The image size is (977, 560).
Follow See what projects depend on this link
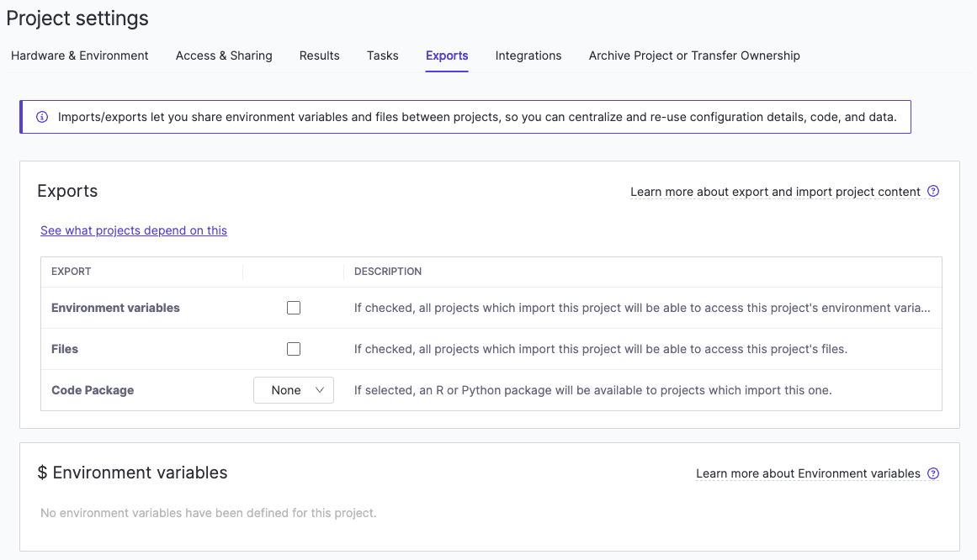point(133,230)
